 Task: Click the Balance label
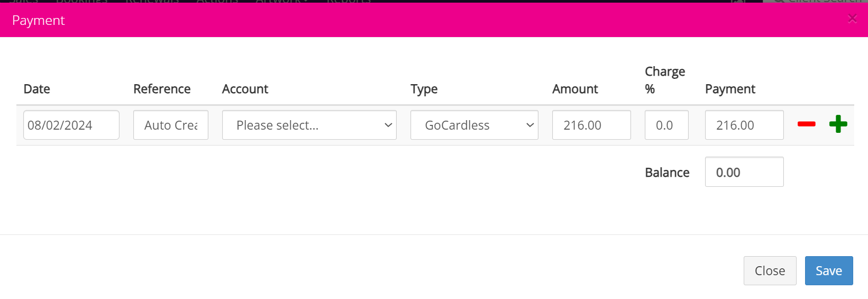pos(667,173)
